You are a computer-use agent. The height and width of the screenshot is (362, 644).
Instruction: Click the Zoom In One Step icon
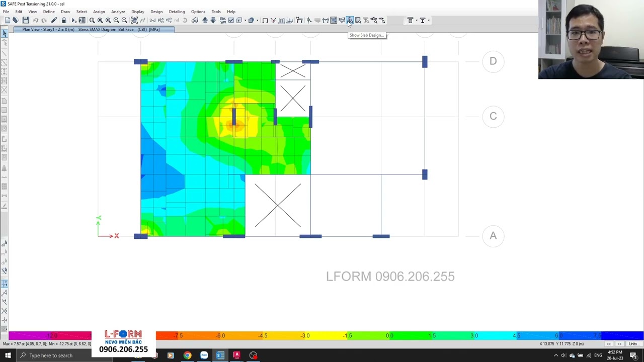click(116, 20)
